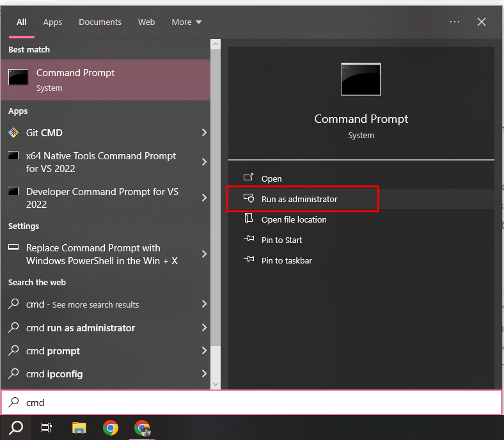
Task: Click the results list scrollbar thumb
Action: point(216,198)
